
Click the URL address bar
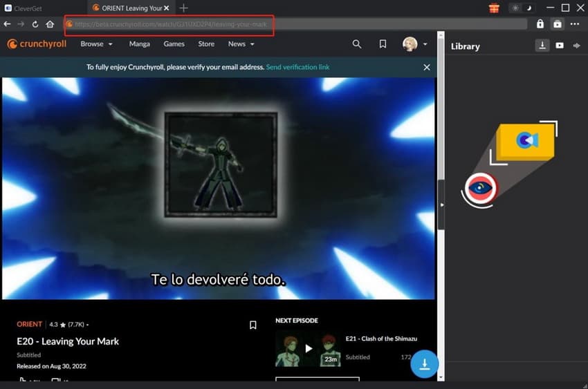point(297,24)
